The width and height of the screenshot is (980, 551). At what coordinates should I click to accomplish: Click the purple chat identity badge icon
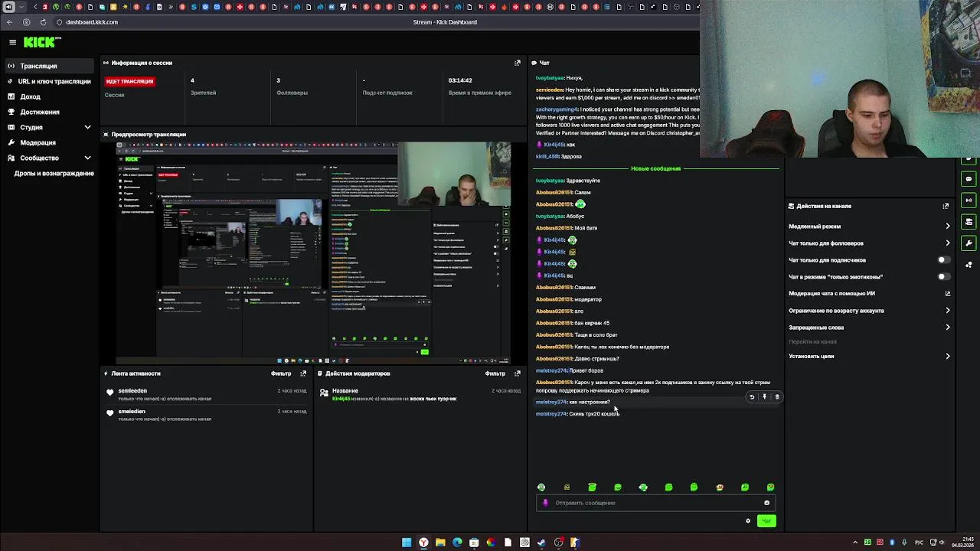[x=545, y=503]
